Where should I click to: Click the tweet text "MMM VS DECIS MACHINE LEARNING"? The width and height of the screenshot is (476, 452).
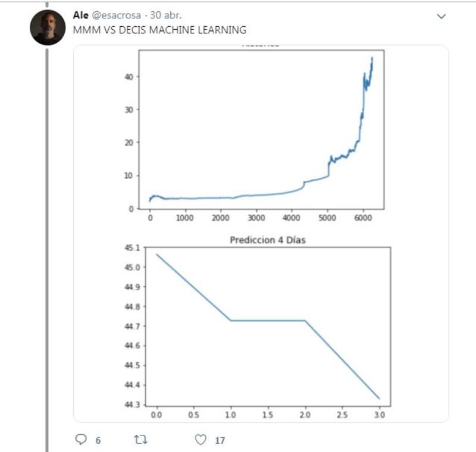159,30
